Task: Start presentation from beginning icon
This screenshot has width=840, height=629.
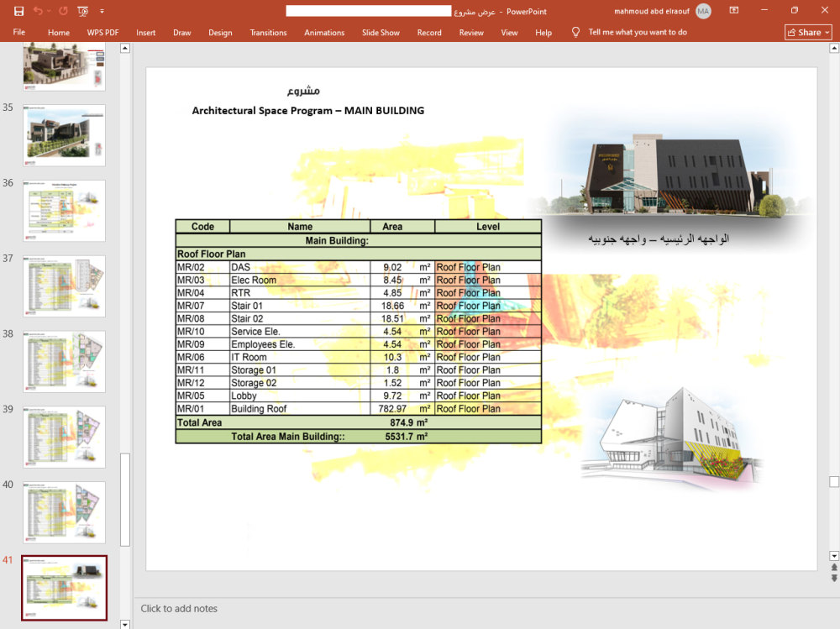Action: 82,11
